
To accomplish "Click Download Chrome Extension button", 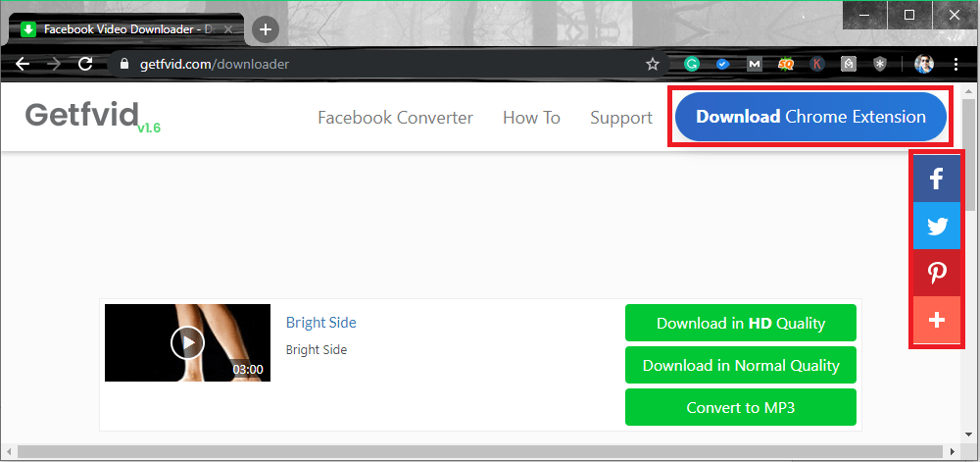I will pos(810,117).
